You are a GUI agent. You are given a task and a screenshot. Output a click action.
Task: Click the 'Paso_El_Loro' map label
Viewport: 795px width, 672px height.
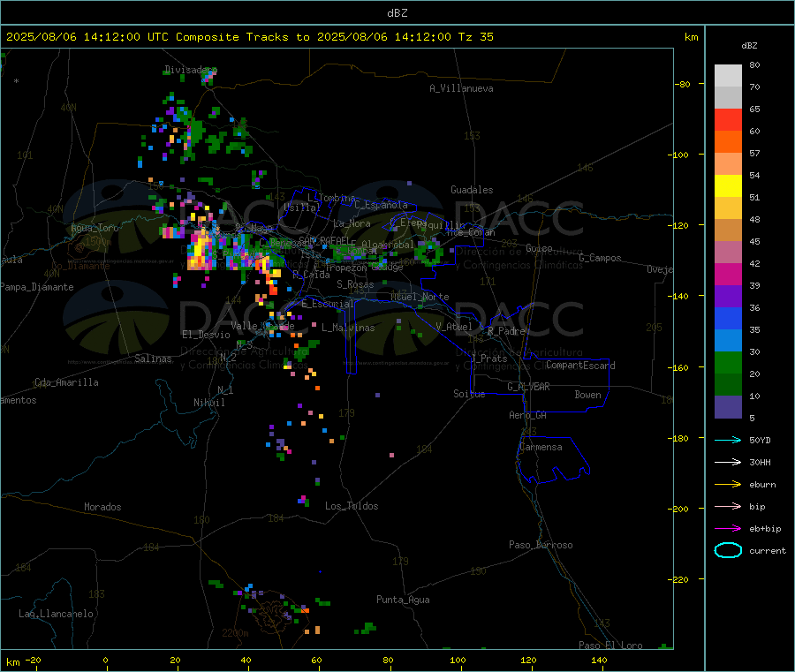[610, 646]
